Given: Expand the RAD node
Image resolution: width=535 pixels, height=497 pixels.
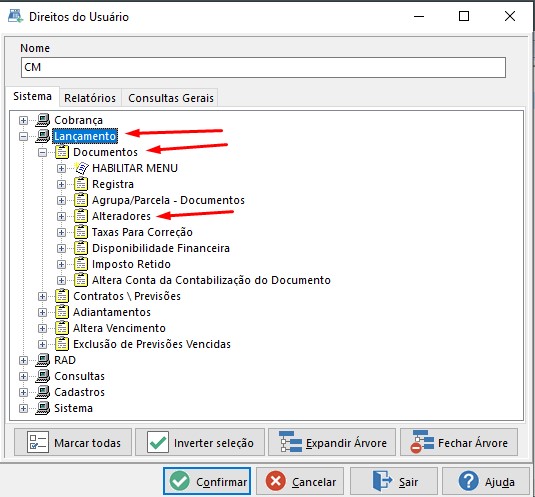Looking at the screenshot, I should pyautogui.click(x=23, y=361).
